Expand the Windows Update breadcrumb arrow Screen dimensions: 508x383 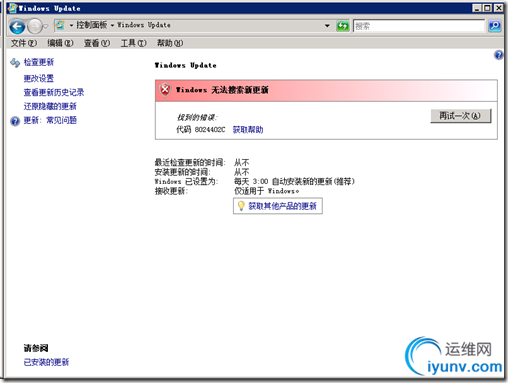tap(112, 25)
